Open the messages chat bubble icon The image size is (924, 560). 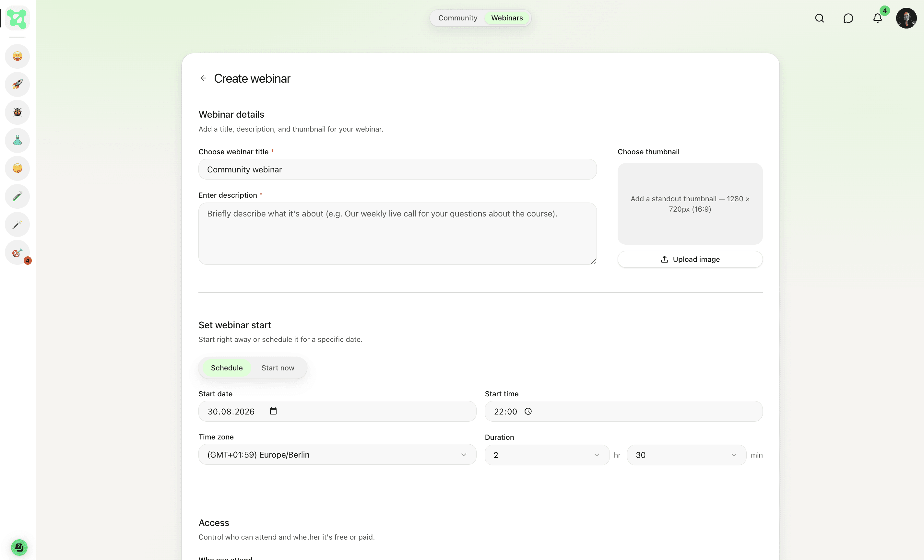848,18
